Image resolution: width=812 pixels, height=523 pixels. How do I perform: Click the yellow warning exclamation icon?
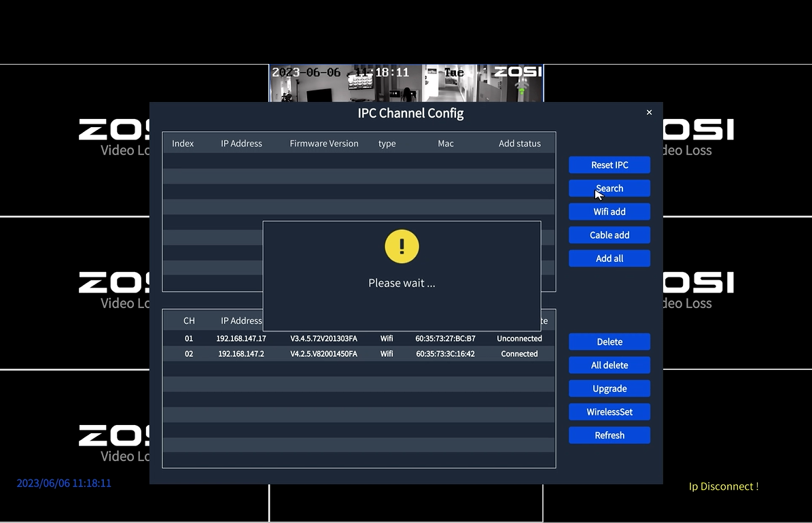(402, 246)
